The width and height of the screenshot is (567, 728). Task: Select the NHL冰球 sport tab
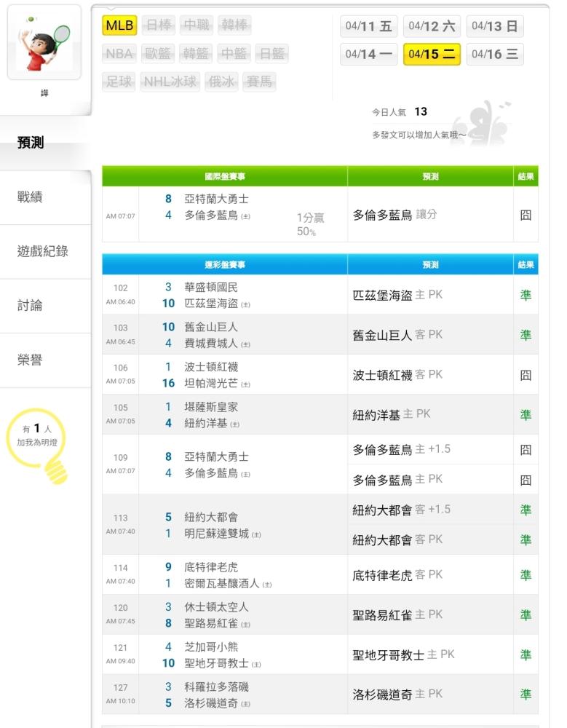click(x=170, y=82)
